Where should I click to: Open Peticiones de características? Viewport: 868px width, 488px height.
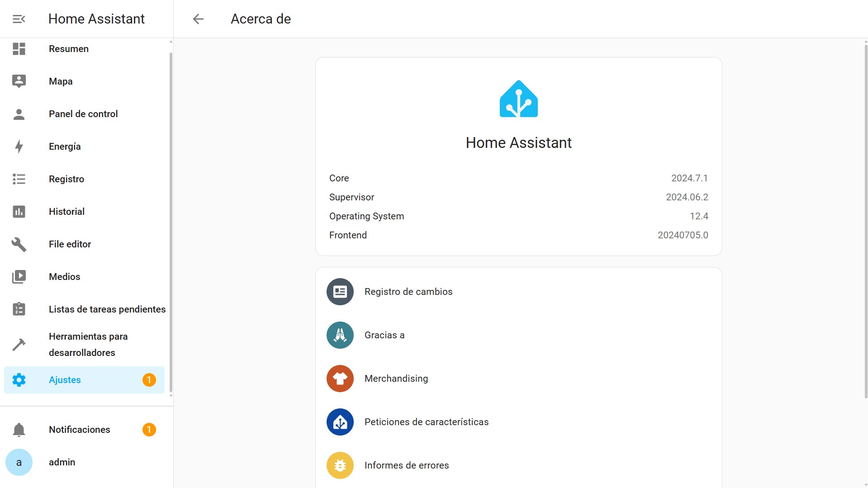[426, 422]
